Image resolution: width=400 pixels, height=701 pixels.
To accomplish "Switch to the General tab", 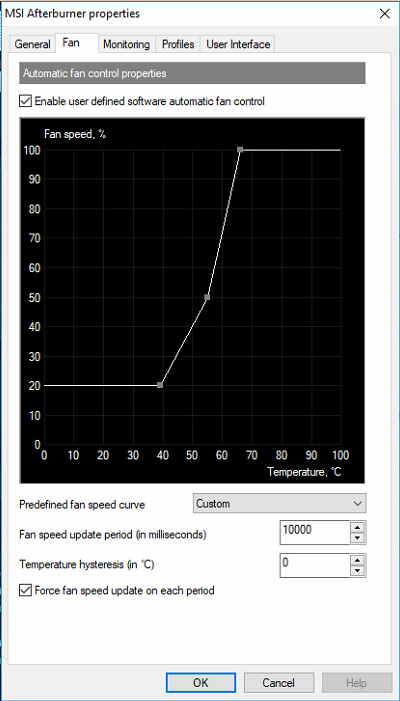I will pos(33,44).
